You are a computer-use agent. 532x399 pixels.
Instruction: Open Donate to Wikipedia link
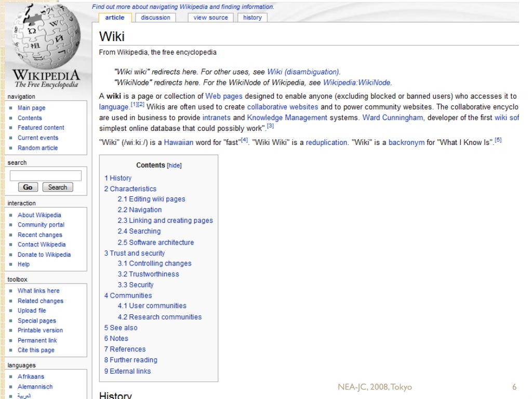(x=44, y=255)
